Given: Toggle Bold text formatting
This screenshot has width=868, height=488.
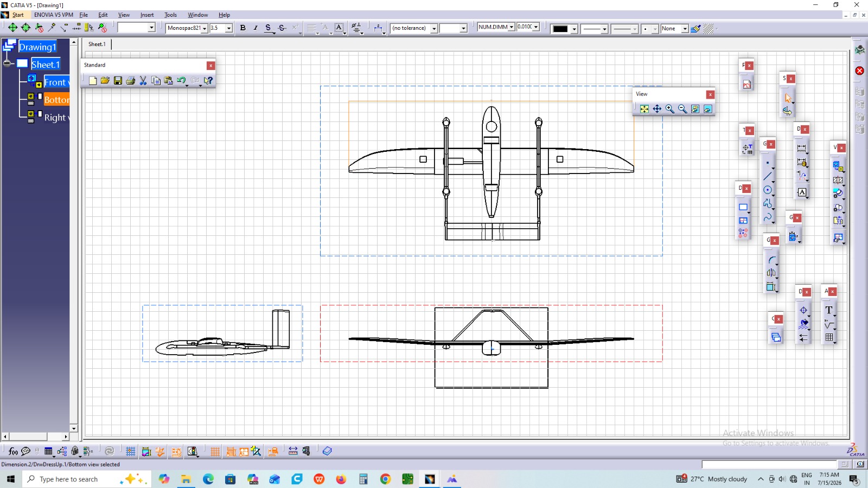Looking at the screenshot, I should (x=242, y=28).
